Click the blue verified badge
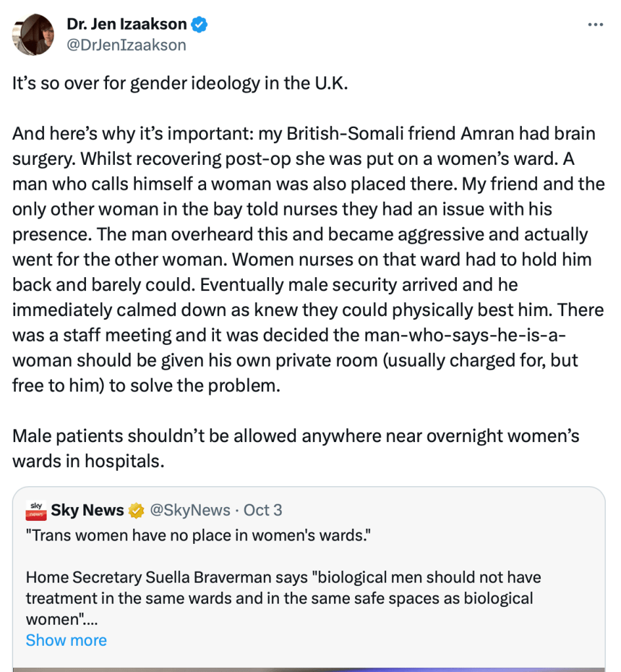This screenshot has height=672, width=621. (200, 25)
